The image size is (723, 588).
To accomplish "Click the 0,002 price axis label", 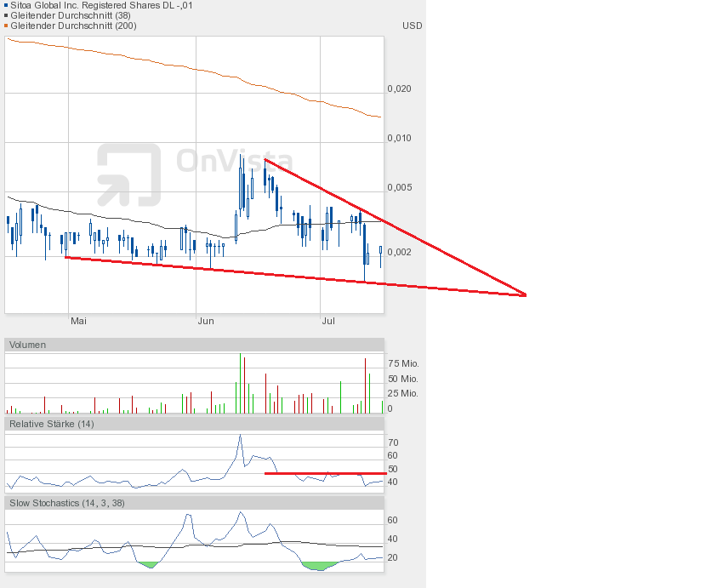I will pos(399,252).
